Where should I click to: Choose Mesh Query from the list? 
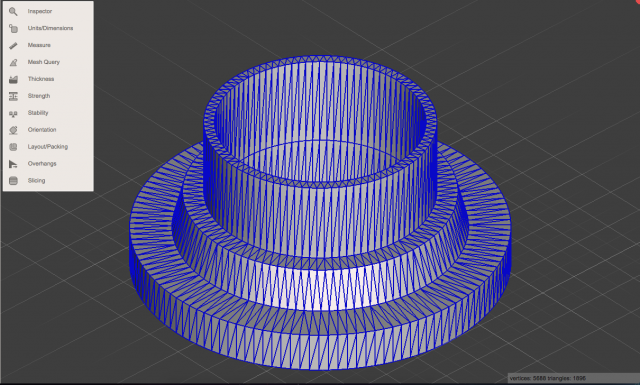[44, 62]
